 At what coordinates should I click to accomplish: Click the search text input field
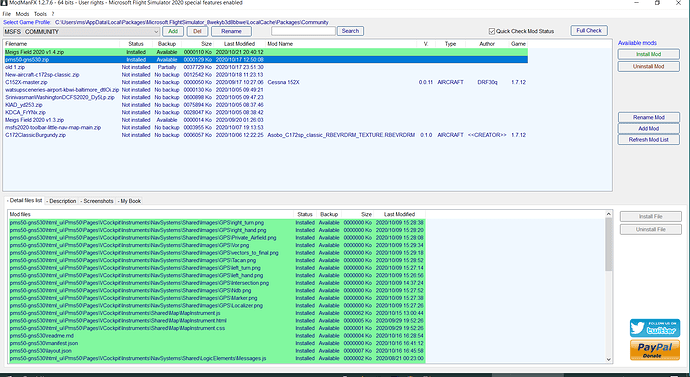[303, 31]
